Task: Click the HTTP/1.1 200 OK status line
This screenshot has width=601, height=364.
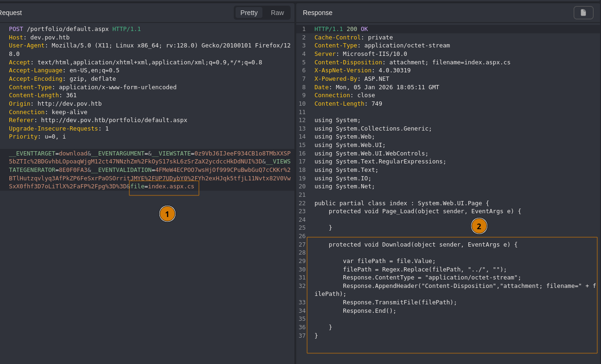Action: [x=341, y=29]
